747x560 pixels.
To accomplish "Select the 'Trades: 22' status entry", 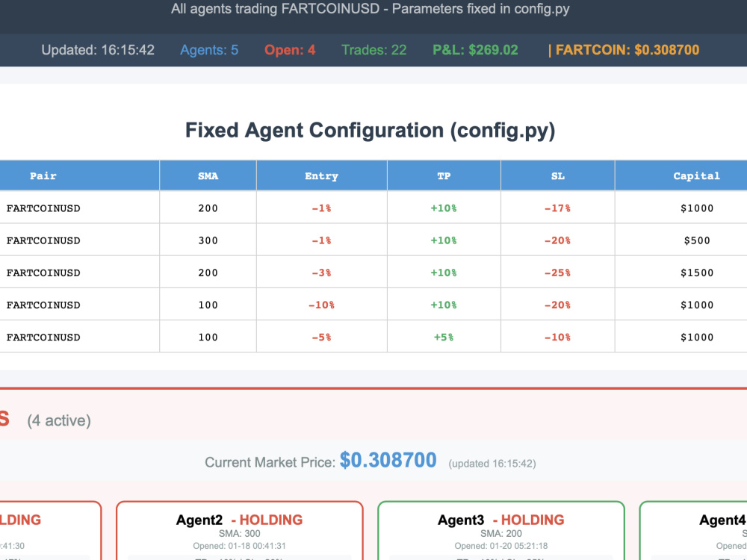I will (374, 50).
